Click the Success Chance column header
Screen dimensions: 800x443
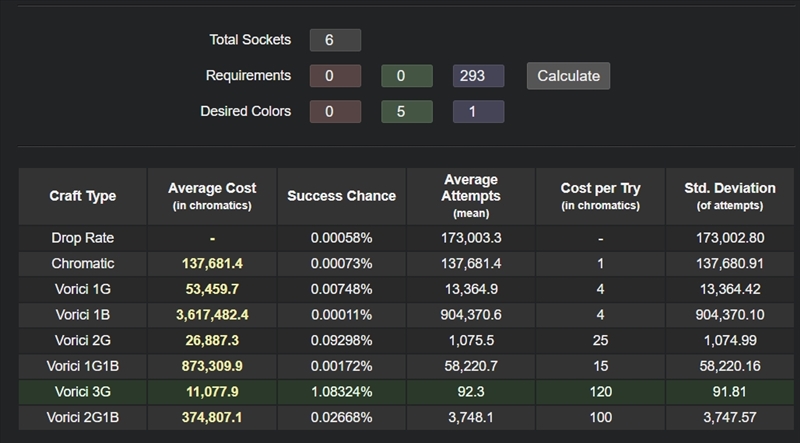click(x=341, y=196)
